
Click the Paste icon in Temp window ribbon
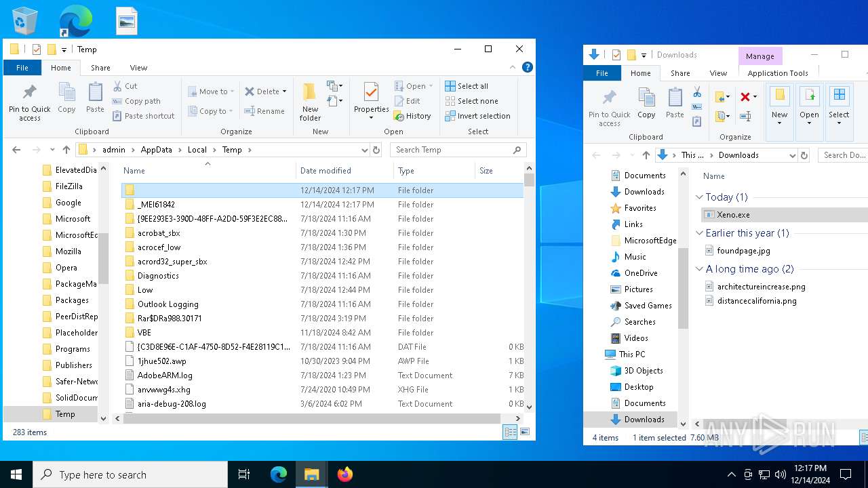95,98
